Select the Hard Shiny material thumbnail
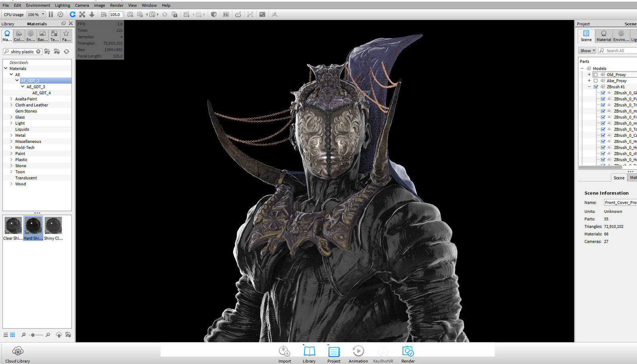This screenshot has width=637, height=364. (x=33, y=228)
